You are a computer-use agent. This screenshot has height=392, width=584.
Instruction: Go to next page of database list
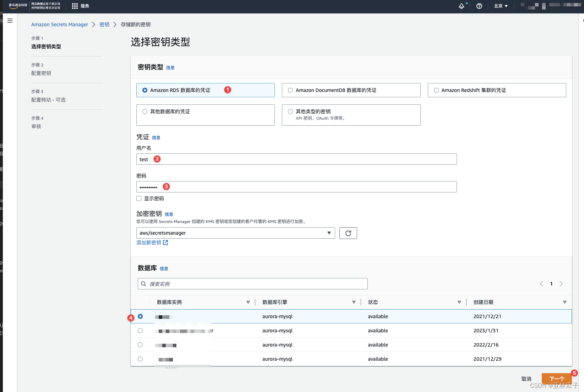tap(561, 284)
